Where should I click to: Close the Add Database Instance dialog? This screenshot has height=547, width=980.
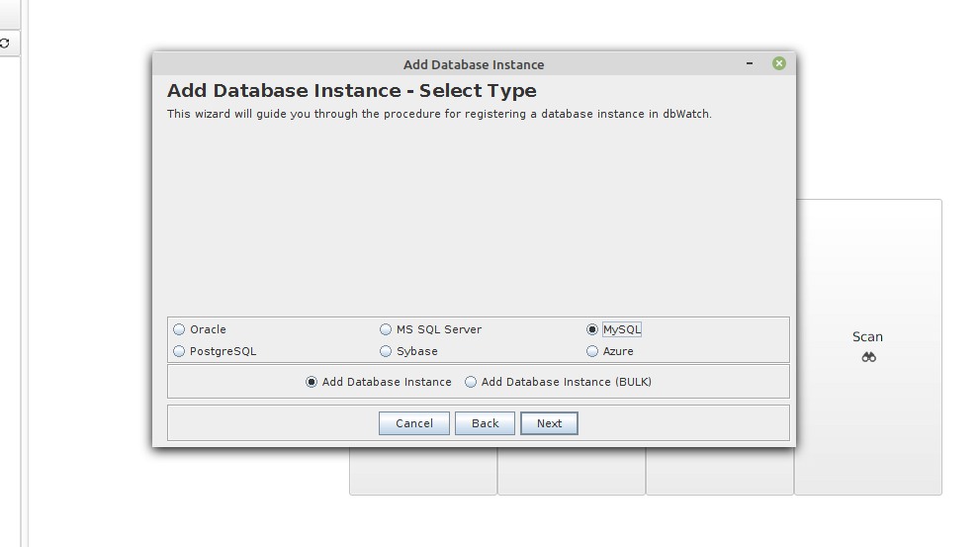click(x=778, y=63)
